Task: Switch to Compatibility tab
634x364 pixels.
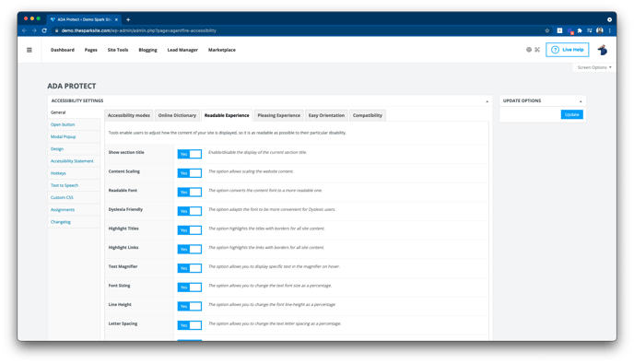Action: (368, 115)
